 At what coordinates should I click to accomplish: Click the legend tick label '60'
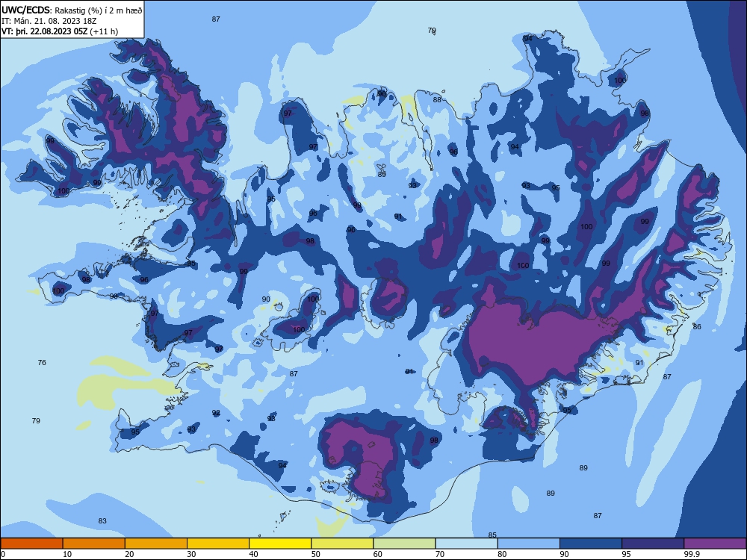point(378,554)
